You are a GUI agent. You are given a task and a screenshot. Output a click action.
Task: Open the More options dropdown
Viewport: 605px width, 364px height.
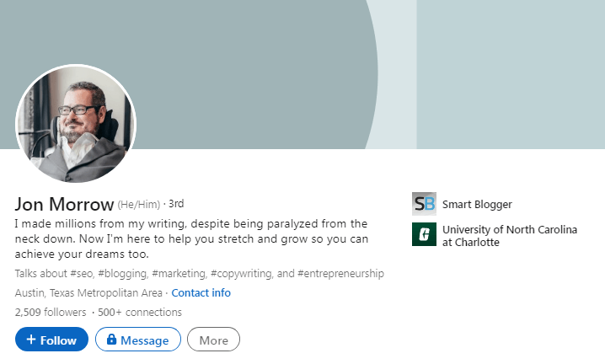(213, 340)
